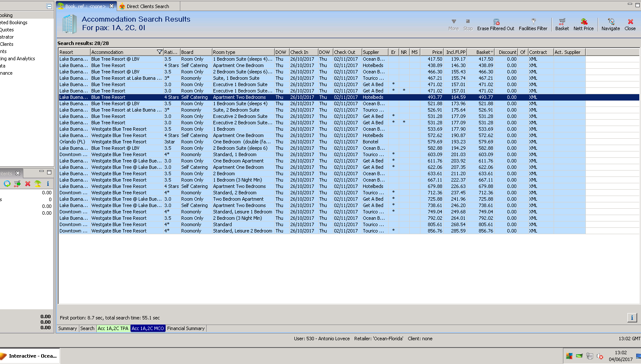Screen dimensions: 641x364
Task: Select the Finance navigation item
Action: (6, 73)
